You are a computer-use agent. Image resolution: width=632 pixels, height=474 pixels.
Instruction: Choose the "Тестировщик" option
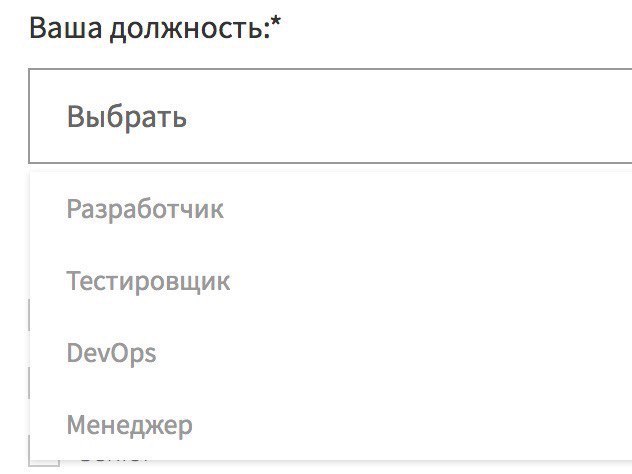(148, 281)
